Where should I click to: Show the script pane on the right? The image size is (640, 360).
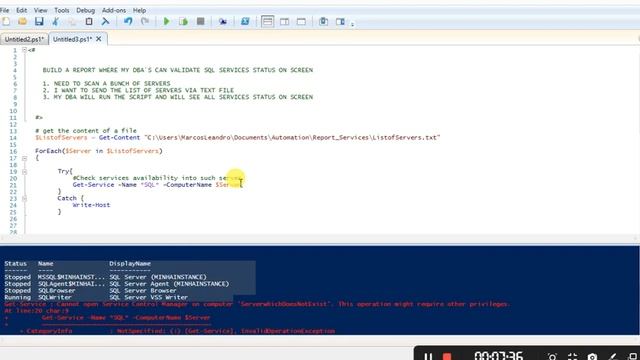284,21
